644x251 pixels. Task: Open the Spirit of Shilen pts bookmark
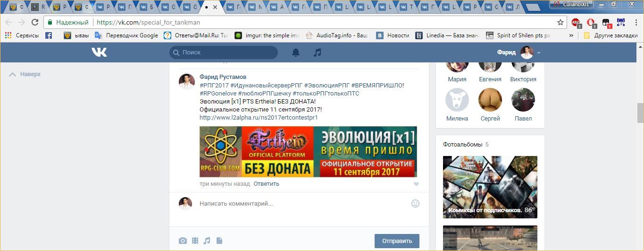point(518,35)
